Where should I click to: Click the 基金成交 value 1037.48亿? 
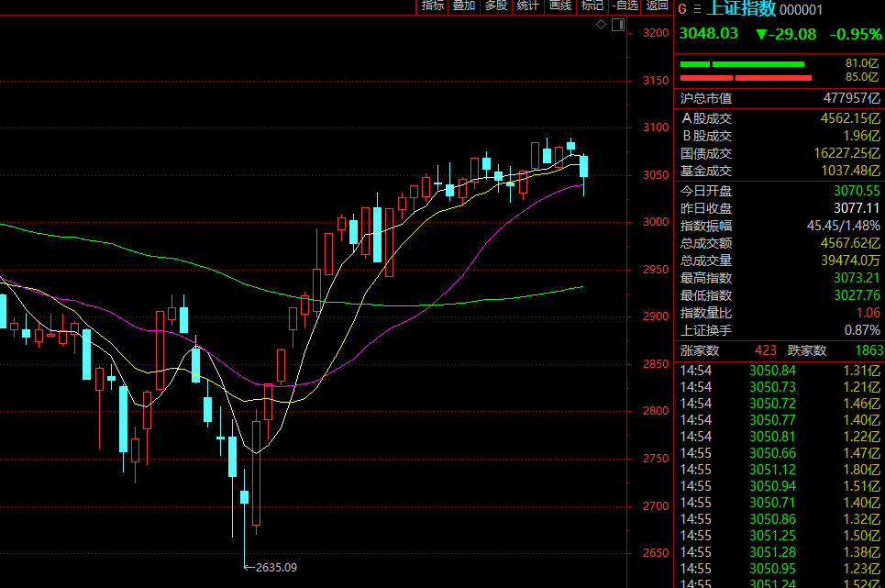850,171
